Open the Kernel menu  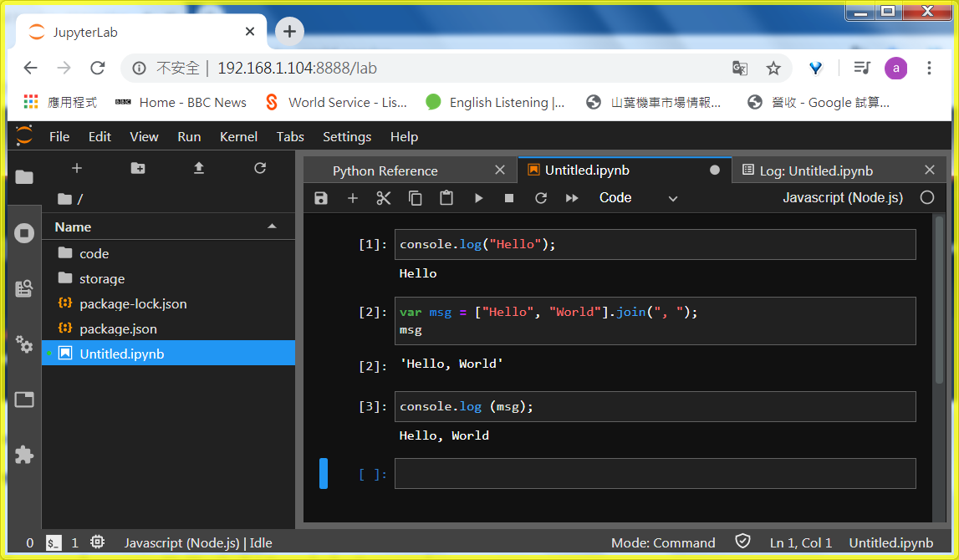tap(238, 136)
